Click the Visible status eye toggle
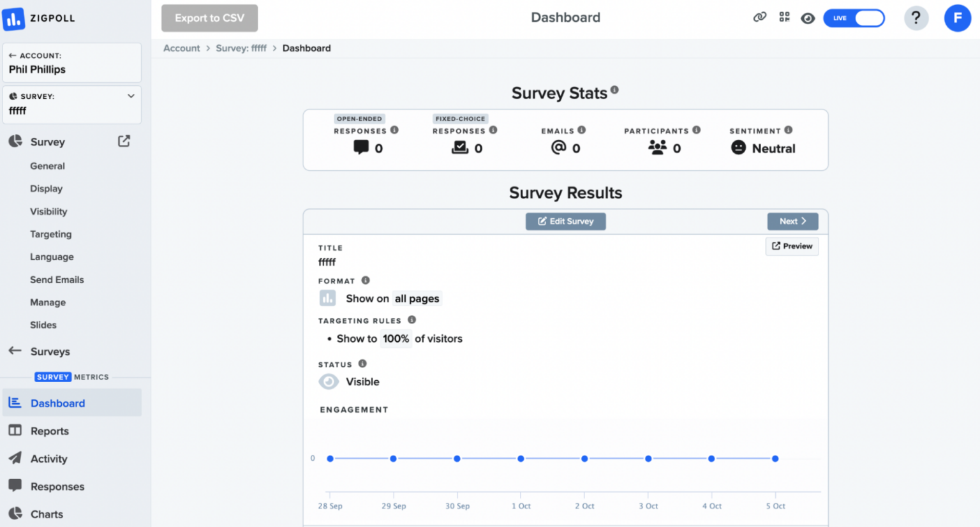Screen dimensions: 980x527 328,382
